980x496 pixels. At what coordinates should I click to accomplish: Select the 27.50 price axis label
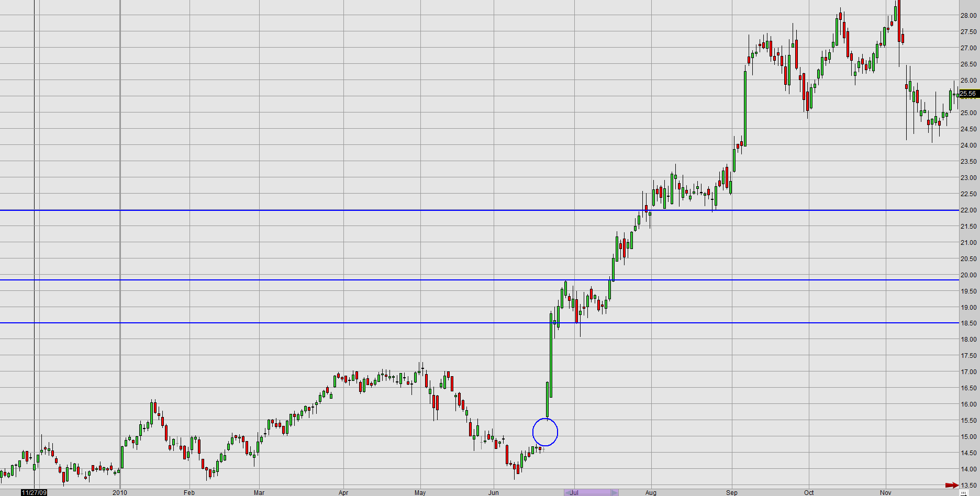pos(968,32)
